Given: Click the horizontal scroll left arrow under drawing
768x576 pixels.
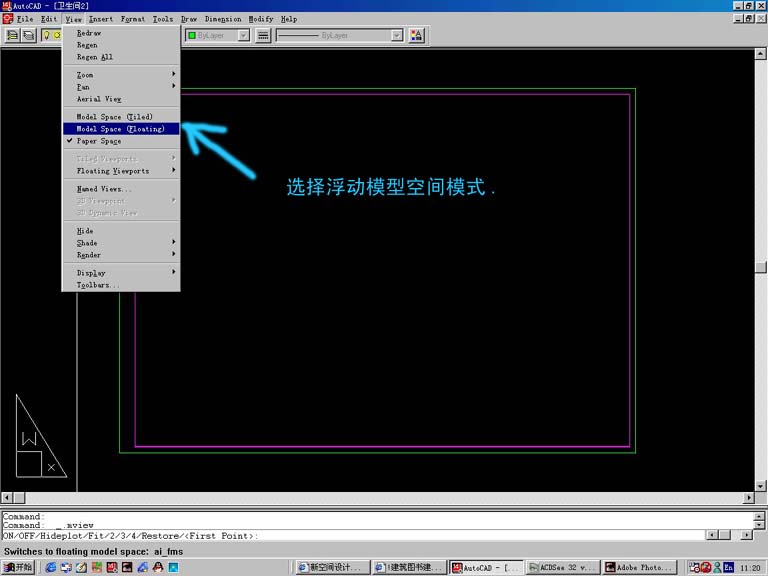Looking at the screenshot, I should point(7,498).
